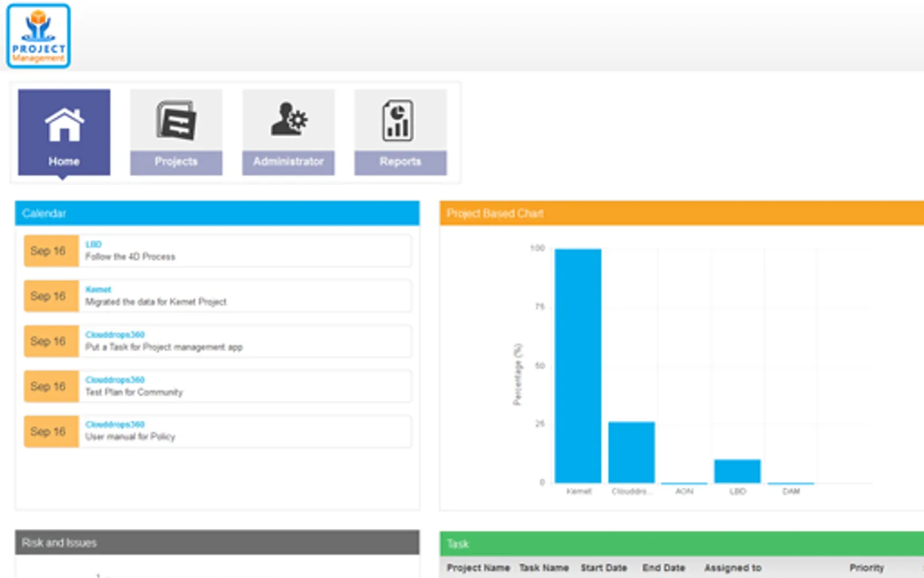The width and height of the screenshot is (924, 578).
Task: Click Sep 16 badge beside Test Plan for Community
Action: 51,386
